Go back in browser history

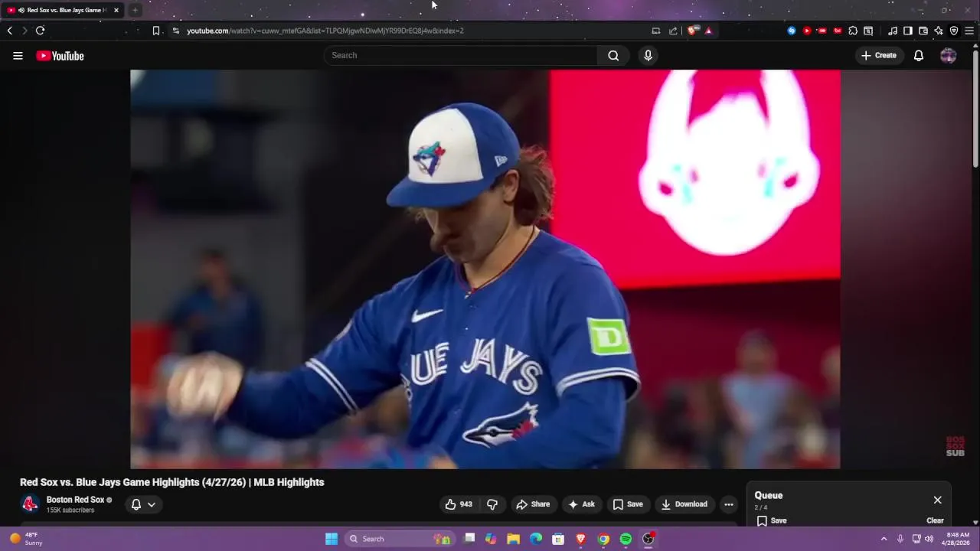pyautogui.click(x=9, y=31)
